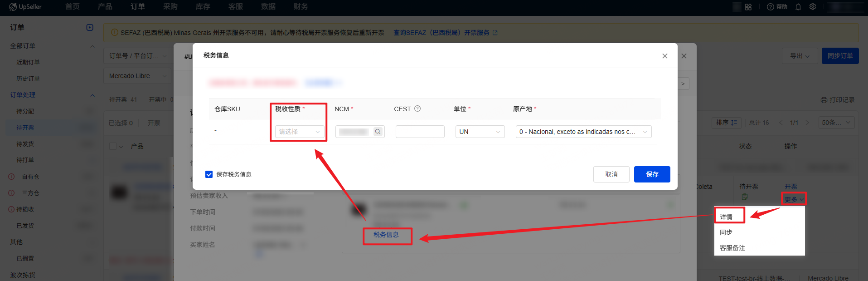Click the apps grid icon in header
Screen dimensions: 868x281
[748, 7]
